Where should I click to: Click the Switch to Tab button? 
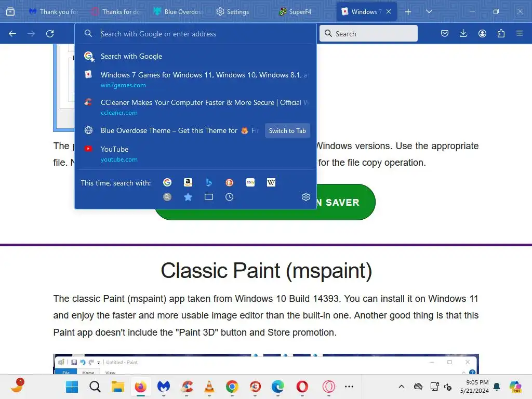coord(287,130)
